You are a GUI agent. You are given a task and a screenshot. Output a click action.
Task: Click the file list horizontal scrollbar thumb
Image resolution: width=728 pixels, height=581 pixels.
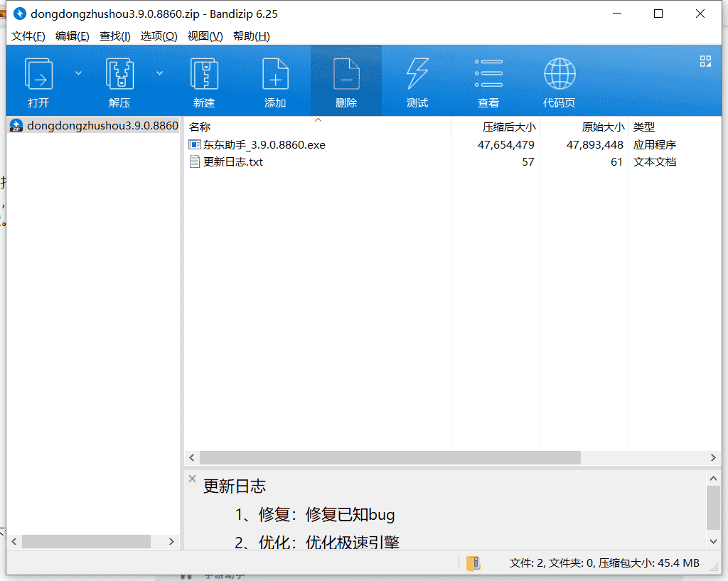click(x=390, y=457)
